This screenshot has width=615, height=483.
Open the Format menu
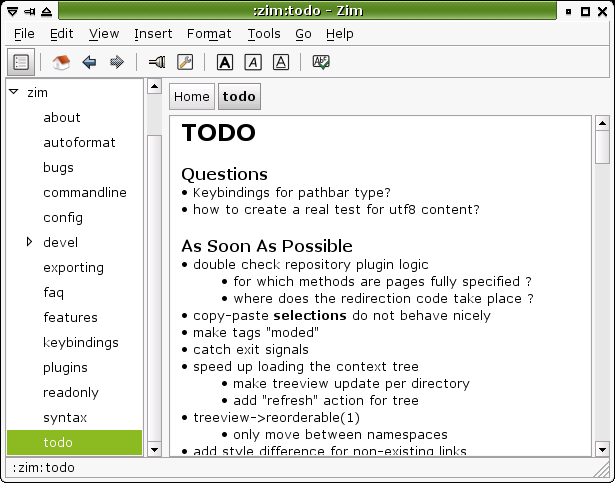[x=208, y=34]
